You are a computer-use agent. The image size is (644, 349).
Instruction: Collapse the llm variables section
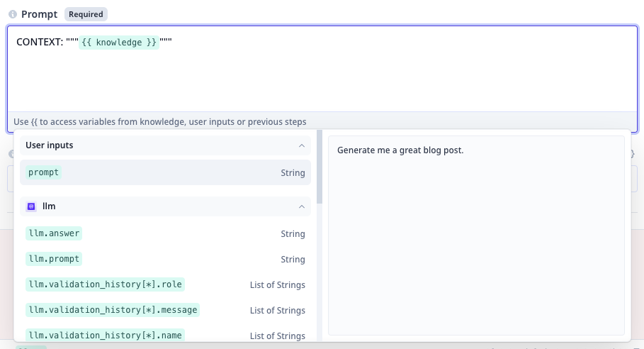pos(302,206)
